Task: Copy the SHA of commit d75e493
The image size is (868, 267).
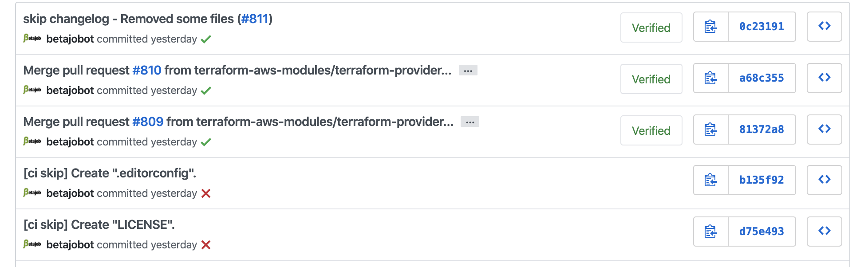Action: (x=710, y=231)
